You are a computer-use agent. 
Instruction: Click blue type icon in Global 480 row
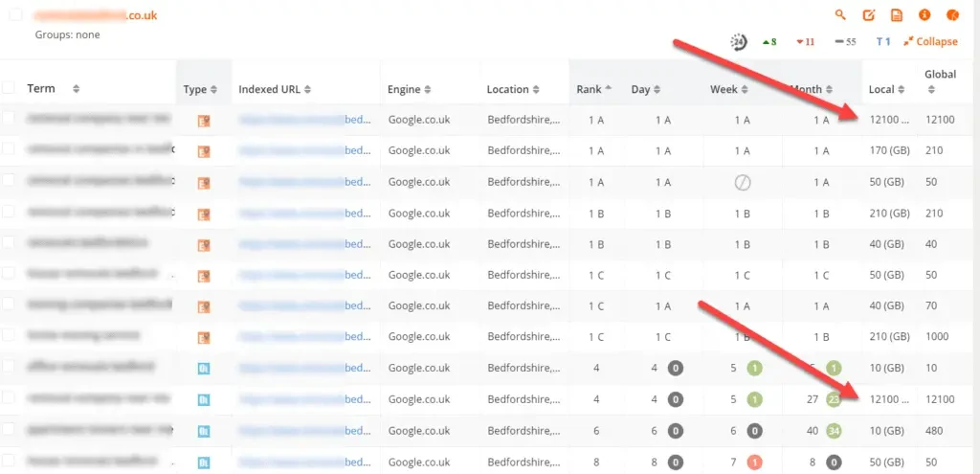204,432
